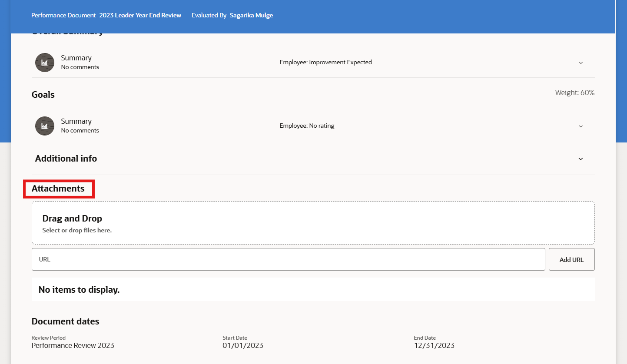Click the Overall Summary bar chart icon
The image size is (627, 364).
click(44, 62)
